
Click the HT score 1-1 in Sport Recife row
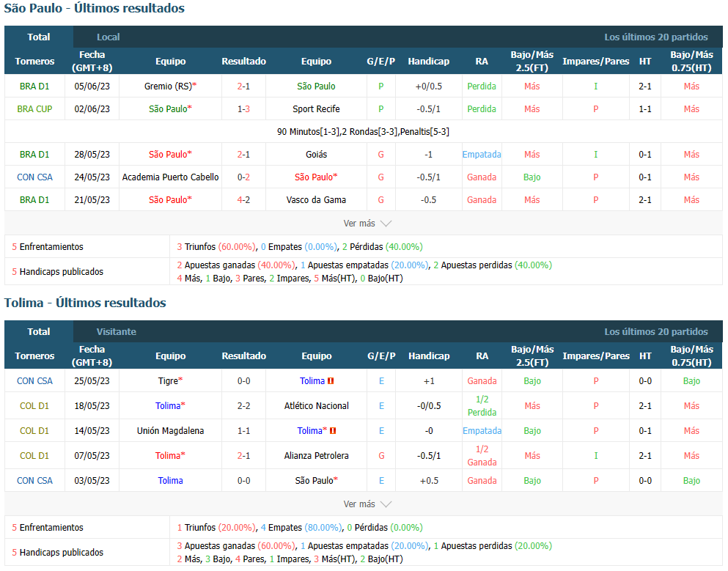[x=645, y=109]
